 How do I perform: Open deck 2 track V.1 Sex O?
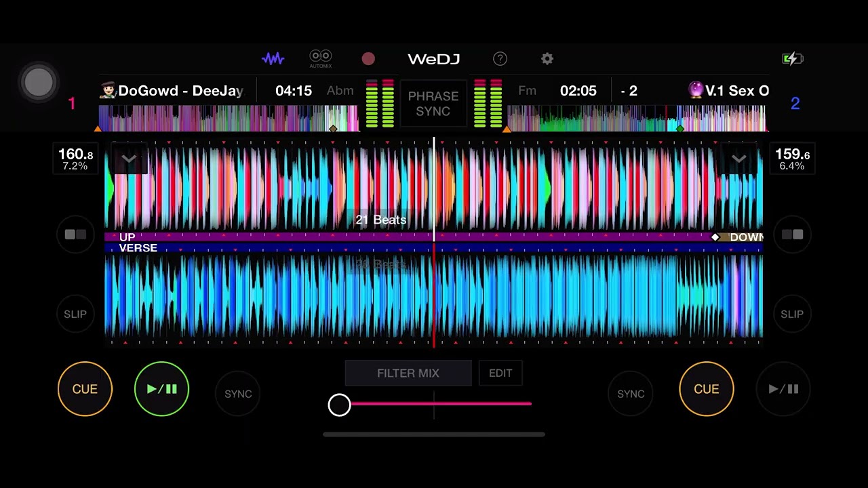coord(728,91)
